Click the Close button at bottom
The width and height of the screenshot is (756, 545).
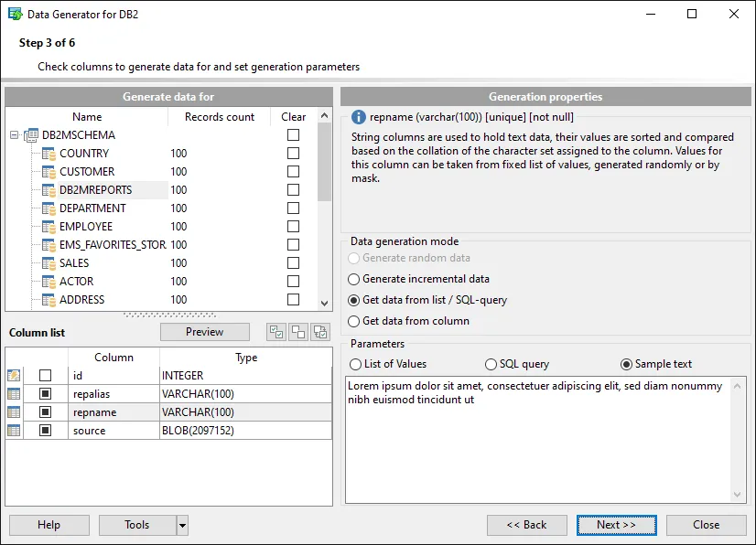tap(707, 525)
